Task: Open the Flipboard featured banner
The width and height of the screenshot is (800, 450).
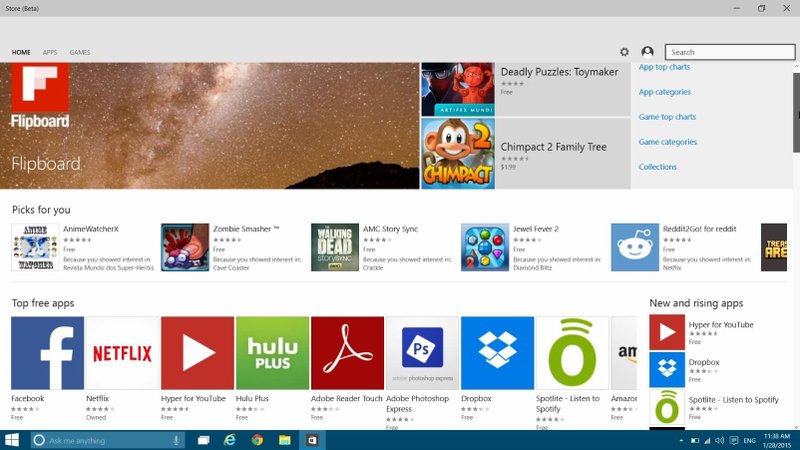Action: (x=210, y=126)
